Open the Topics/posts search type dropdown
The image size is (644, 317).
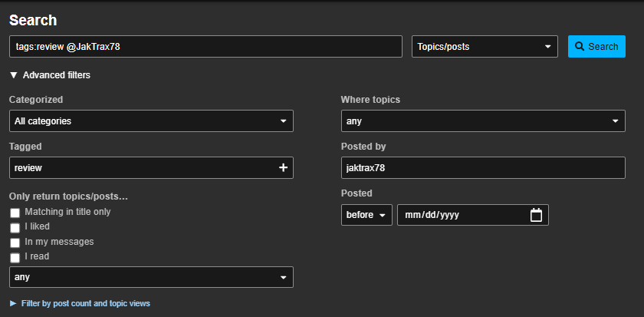click(484, 47)
